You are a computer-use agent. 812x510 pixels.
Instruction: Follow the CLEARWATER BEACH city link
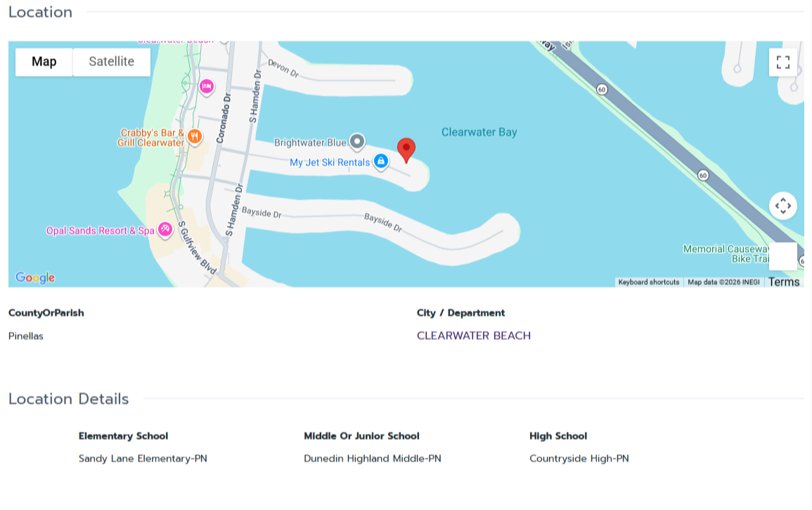click(473, 336)
